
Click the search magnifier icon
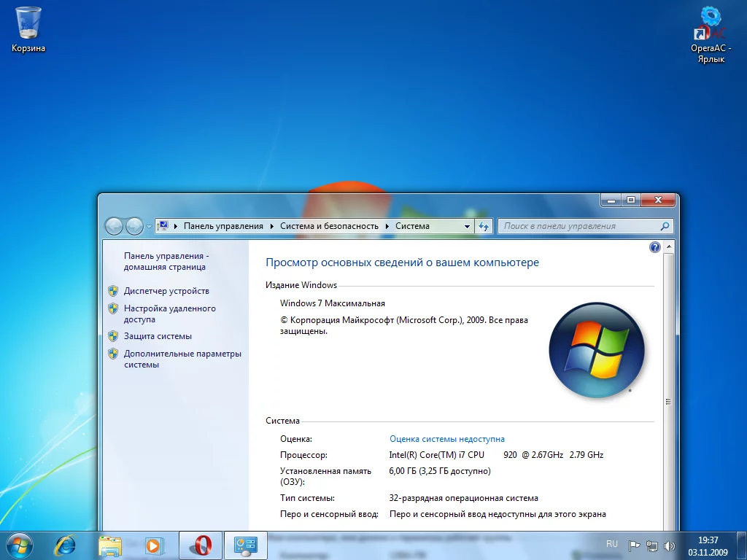coord(665,226)
